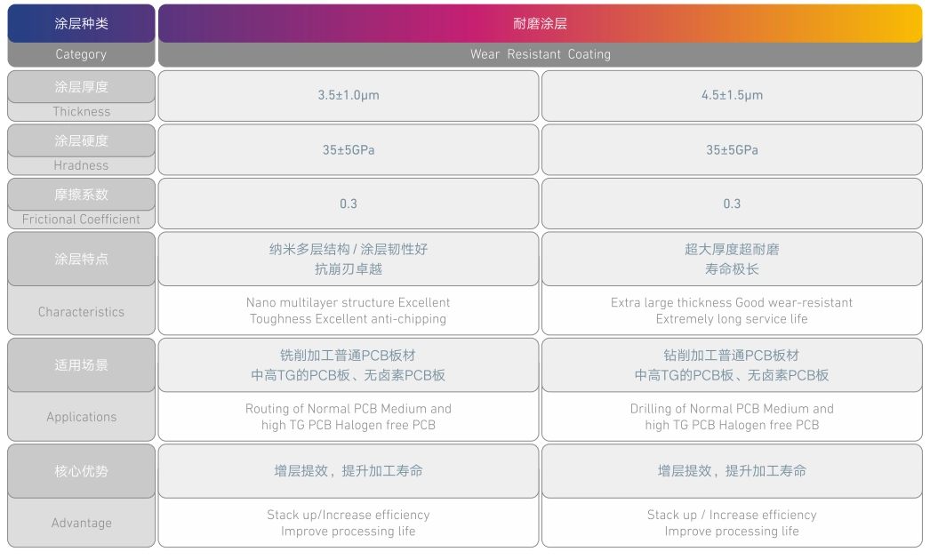Select the Nano multilayer structure description
The height and width of the screenshot is (560, 930).
[x=348, y=310]
